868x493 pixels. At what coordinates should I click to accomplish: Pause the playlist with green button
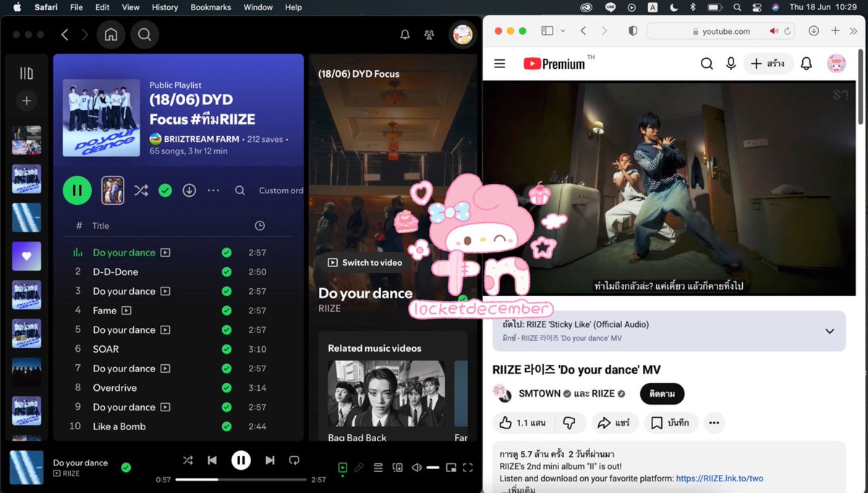(77, 190)
